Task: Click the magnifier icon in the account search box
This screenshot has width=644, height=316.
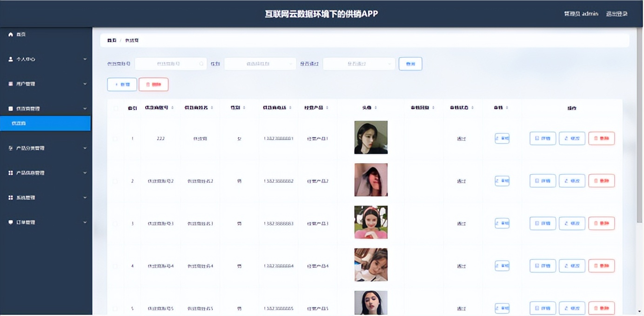Action: coord(202,63)
